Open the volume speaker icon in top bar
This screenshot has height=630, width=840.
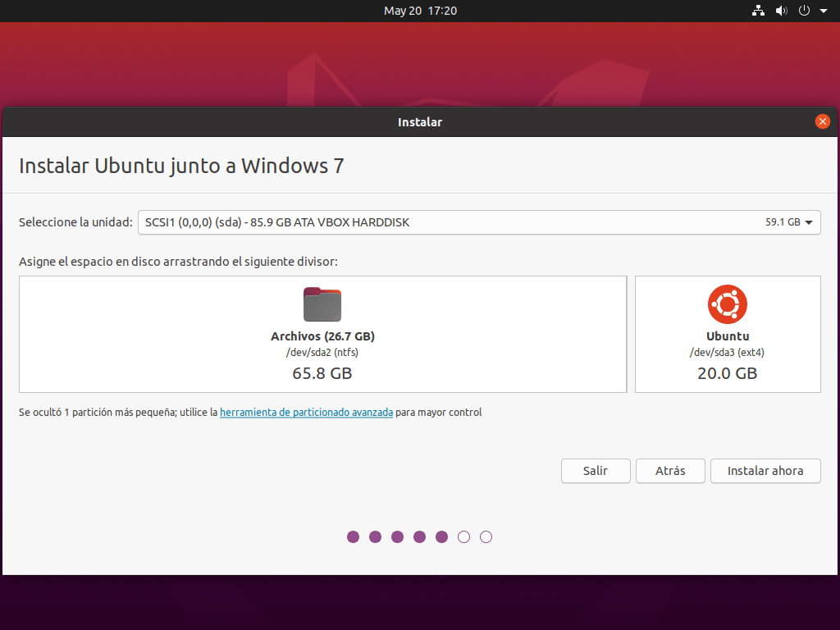(x=782, y=11)
